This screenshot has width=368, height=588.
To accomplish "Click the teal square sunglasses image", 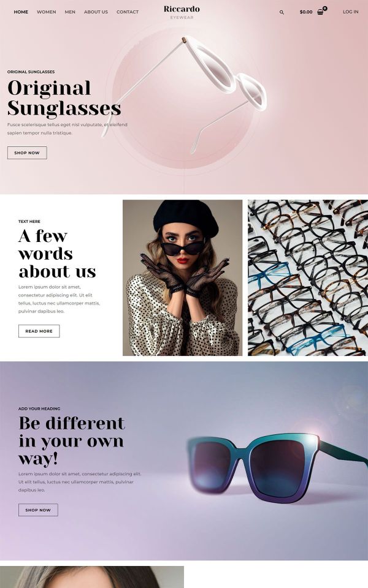I will pos(277,467).
